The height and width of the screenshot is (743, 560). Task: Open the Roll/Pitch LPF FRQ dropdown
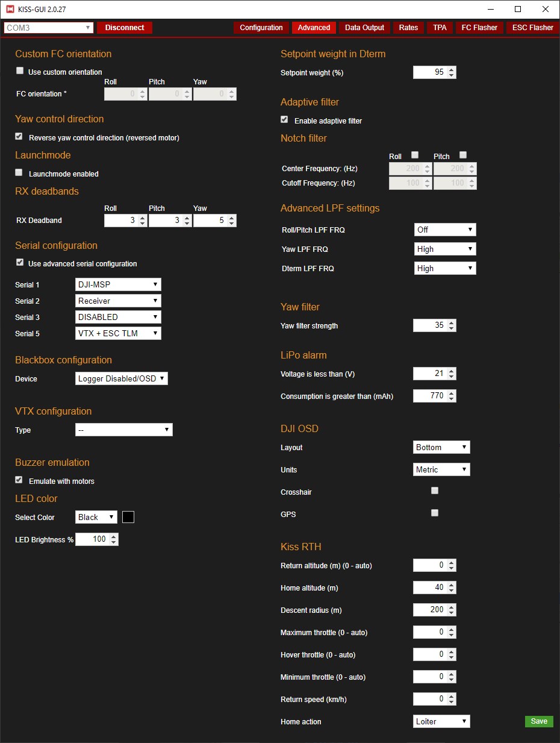point(446,230)
